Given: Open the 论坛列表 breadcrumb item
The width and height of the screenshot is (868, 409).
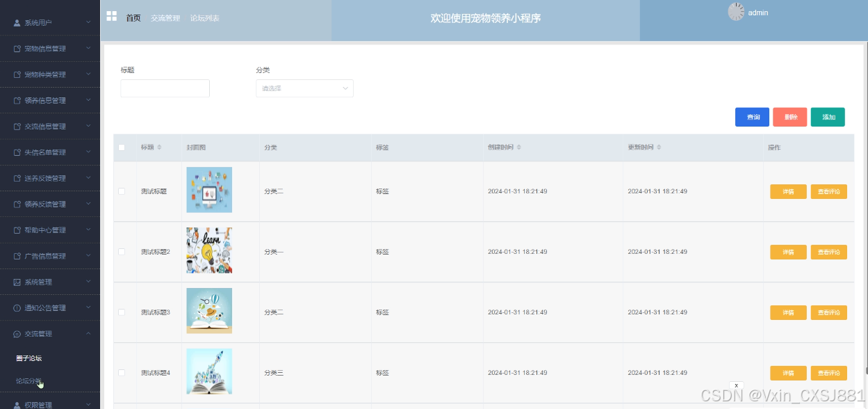Looking at the screenshot, I should point(205,18).
